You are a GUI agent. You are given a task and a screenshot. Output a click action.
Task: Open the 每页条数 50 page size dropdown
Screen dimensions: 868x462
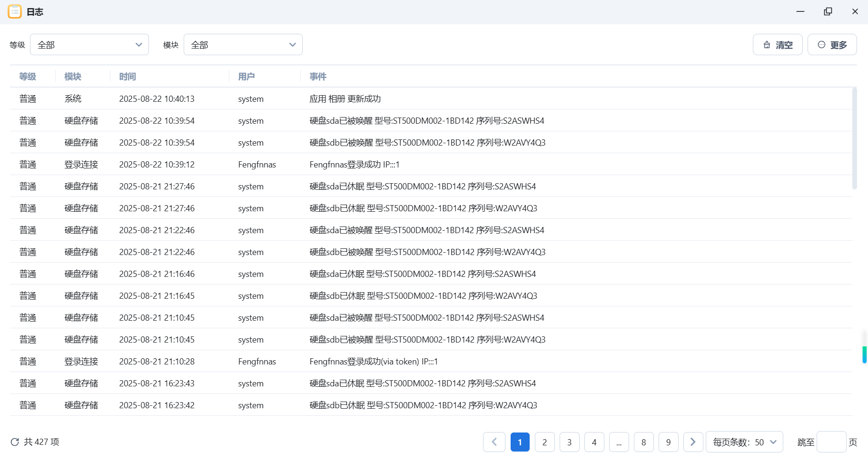[x=744, y=442]
